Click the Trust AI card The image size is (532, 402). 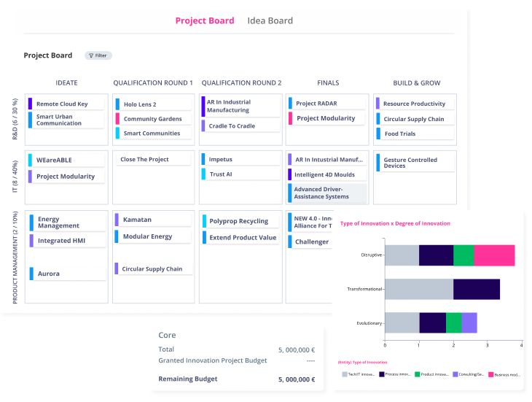(221, 174)
